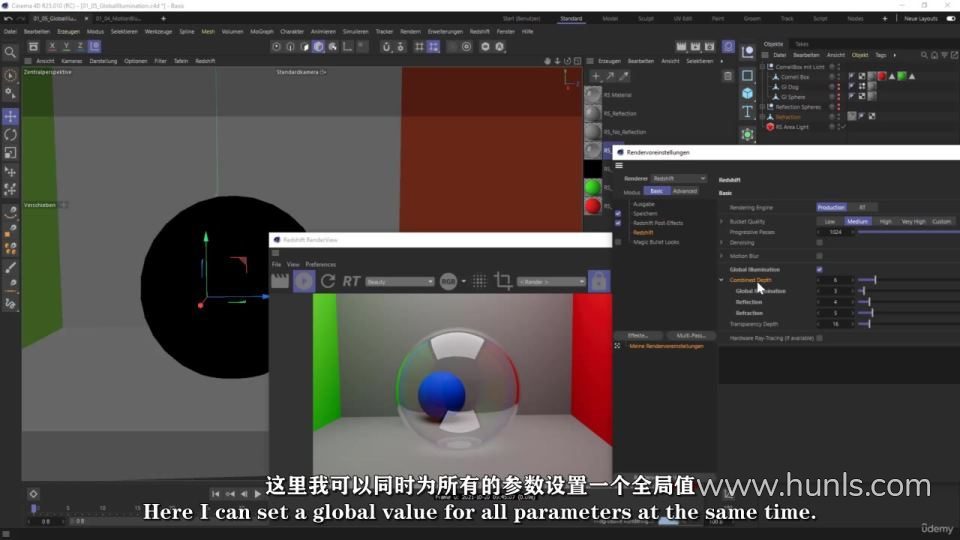Image resolution: width=960 pixels, height=540 pixels.
Task: Toggle the Global Illumination checkbox
Action: tap(819, 269)
